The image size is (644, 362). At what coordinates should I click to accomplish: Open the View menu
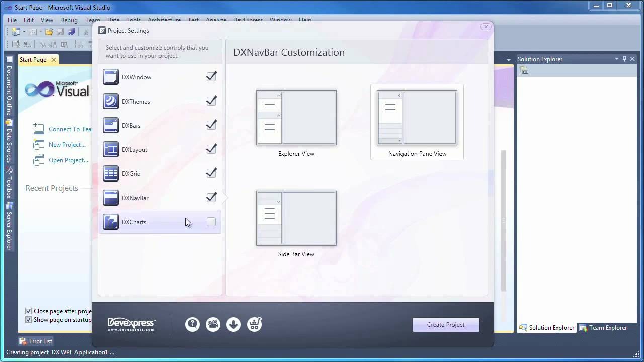[x=47, y=20]
